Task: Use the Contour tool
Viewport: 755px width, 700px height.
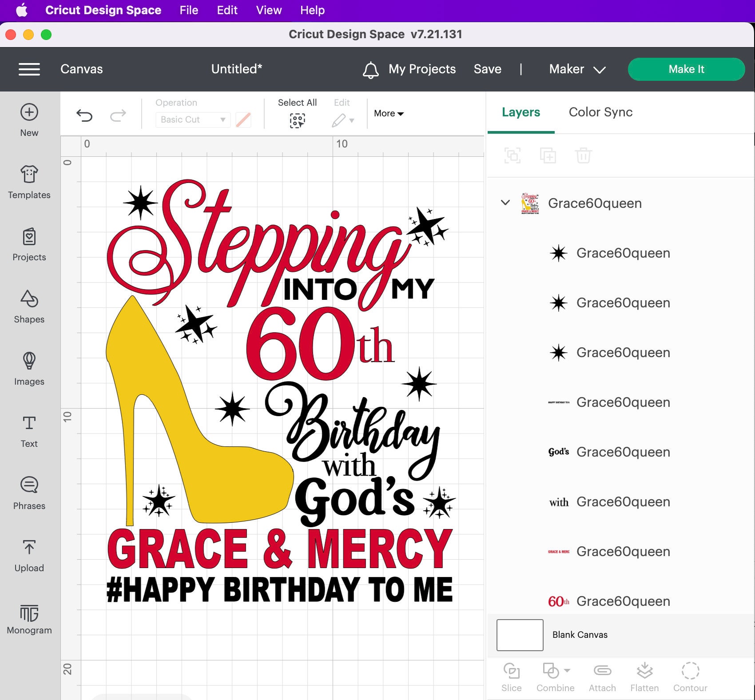Action: tap(690, 675)
